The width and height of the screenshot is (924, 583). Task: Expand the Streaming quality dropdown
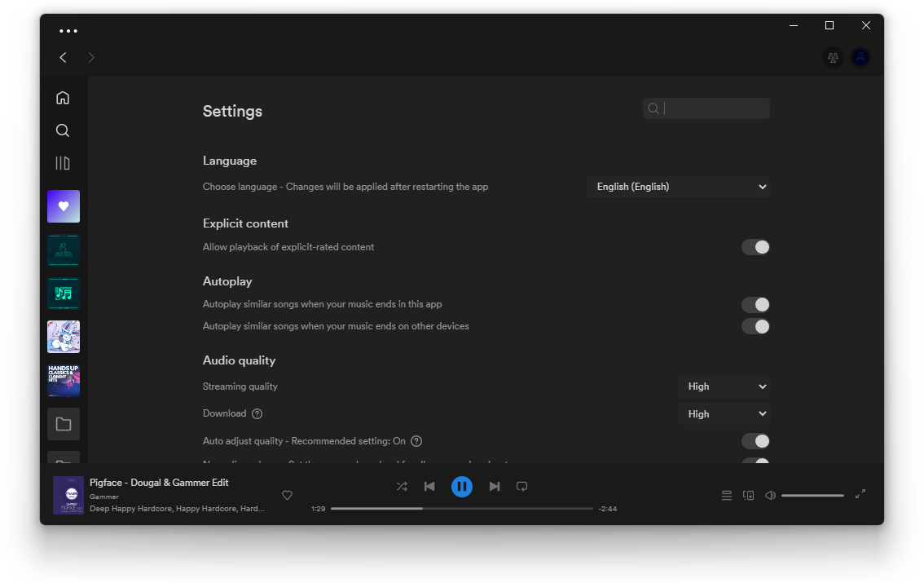click(x=724, y=386)
